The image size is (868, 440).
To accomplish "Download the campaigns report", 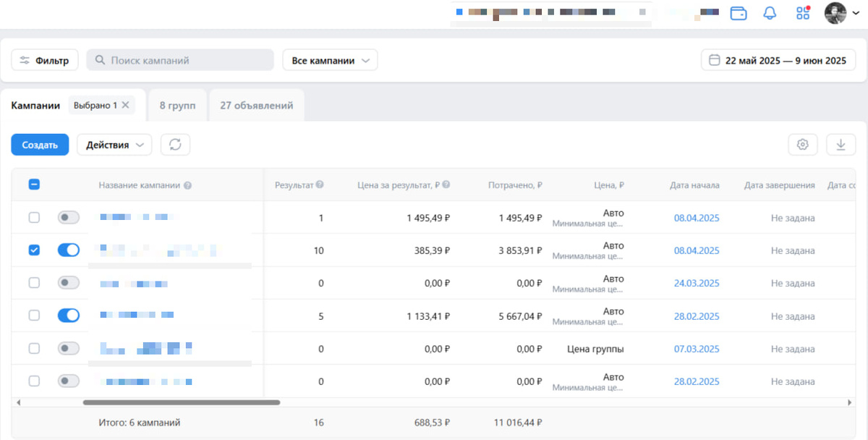I will tap(841, 145).
